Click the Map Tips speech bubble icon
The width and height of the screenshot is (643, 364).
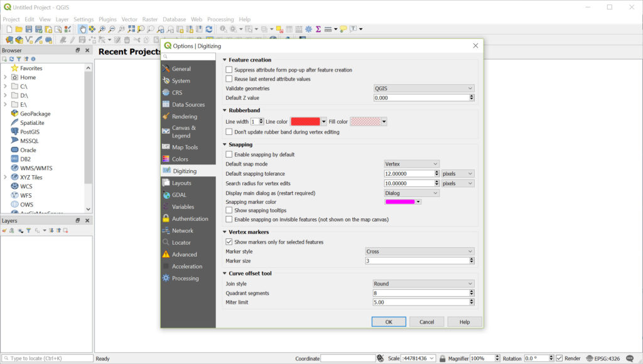tap(343, 29)
